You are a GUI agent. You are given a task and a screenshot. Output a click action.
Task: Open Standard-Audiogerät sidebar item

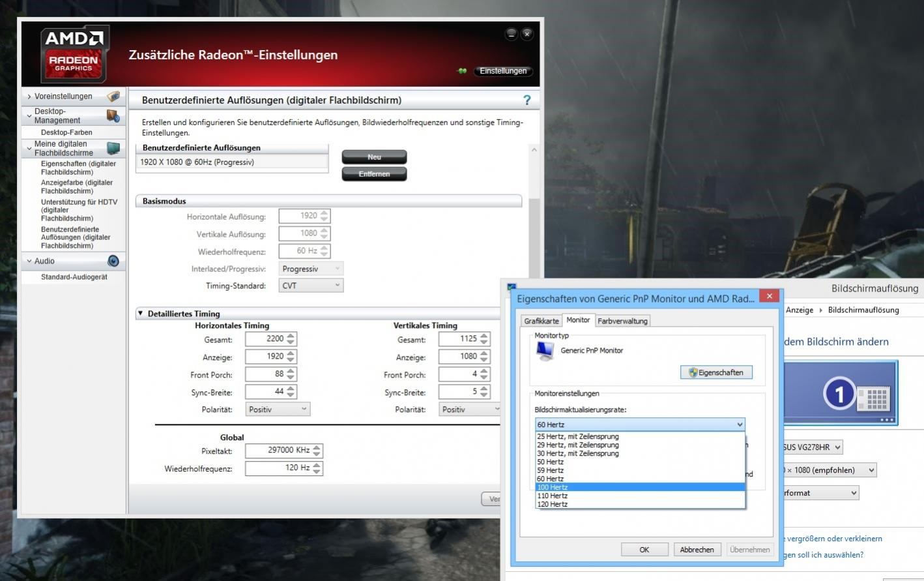coord(74,277)
